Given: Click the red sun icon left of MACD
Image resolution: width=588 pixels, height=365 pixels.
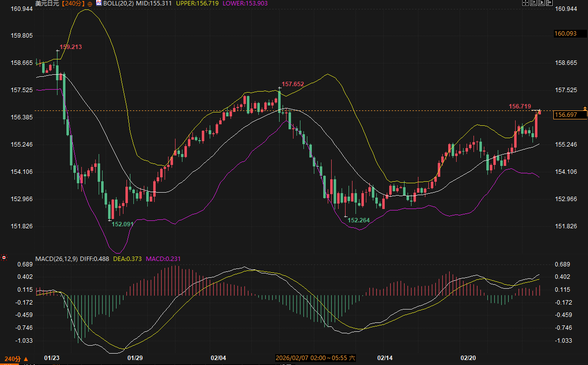Looking at the screenshot, I should 4,258.
